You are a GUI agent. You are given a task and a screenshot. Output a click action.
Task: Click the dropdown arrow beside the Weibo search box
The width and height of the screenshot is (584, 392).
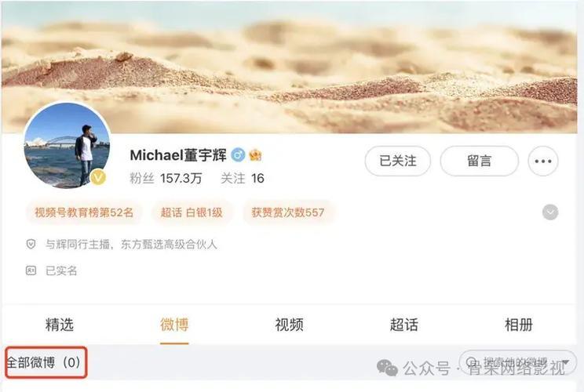(x=565, y=363)
